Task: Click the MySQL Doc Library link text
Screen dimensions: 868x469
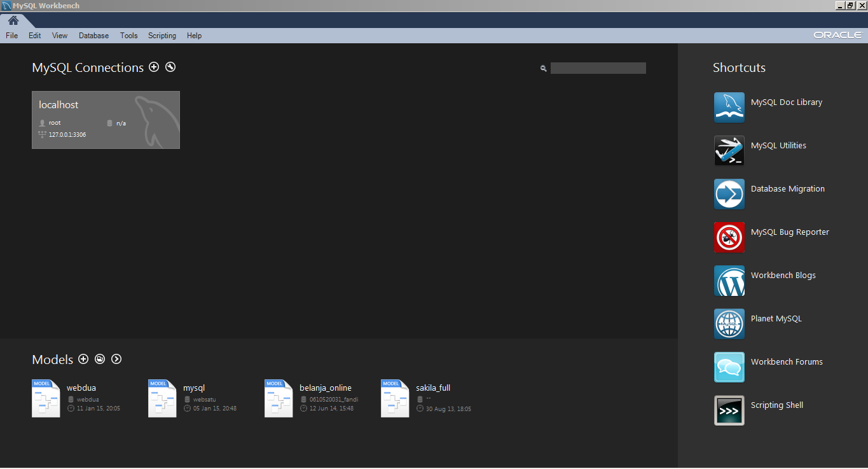Action: (x=787, y=102)
